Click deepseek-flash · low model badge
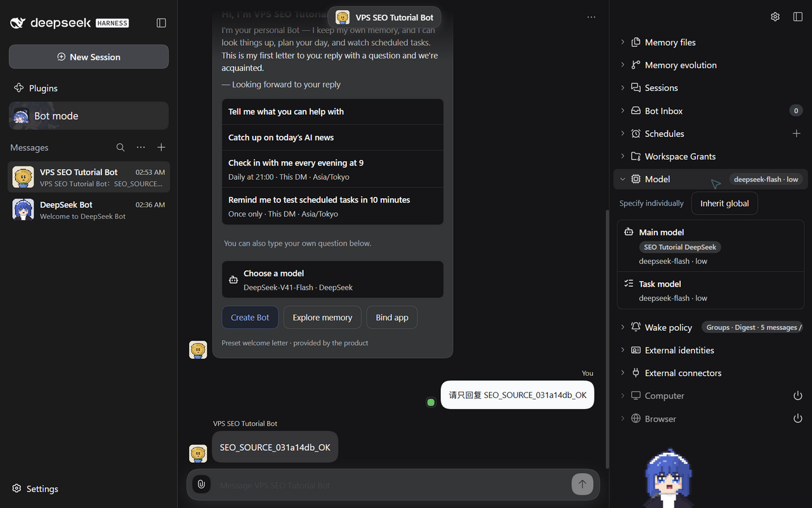812x508 pixels. [x=766, y=179]
